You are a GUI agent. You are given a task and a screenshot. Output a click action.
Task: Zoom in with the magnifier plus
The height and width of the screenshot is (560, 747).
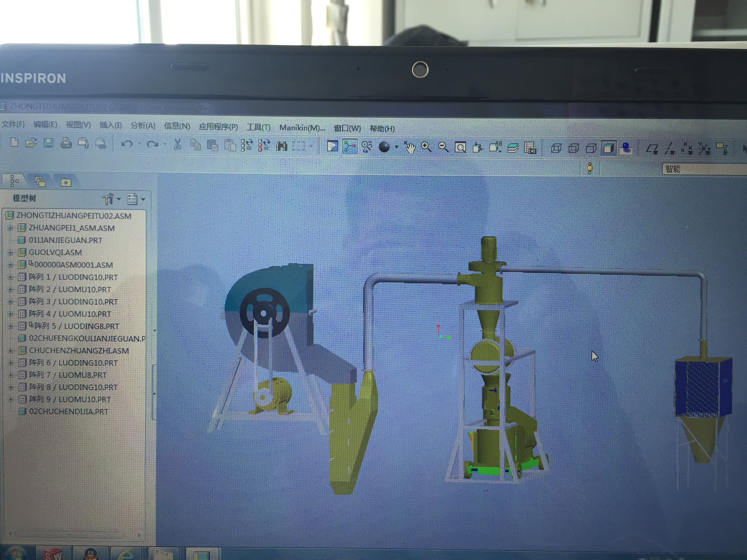[x=426, y=147]
